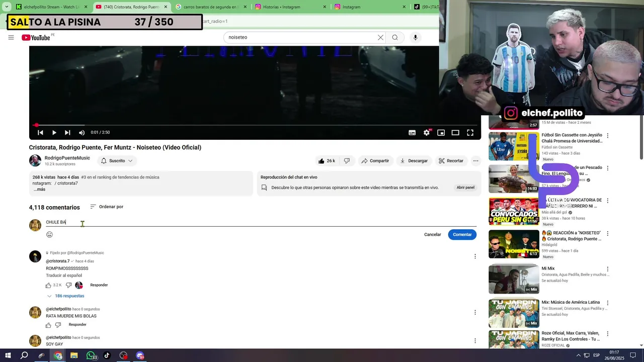
Task: Run the search with the magnifier button
Action: click(395, 37)
